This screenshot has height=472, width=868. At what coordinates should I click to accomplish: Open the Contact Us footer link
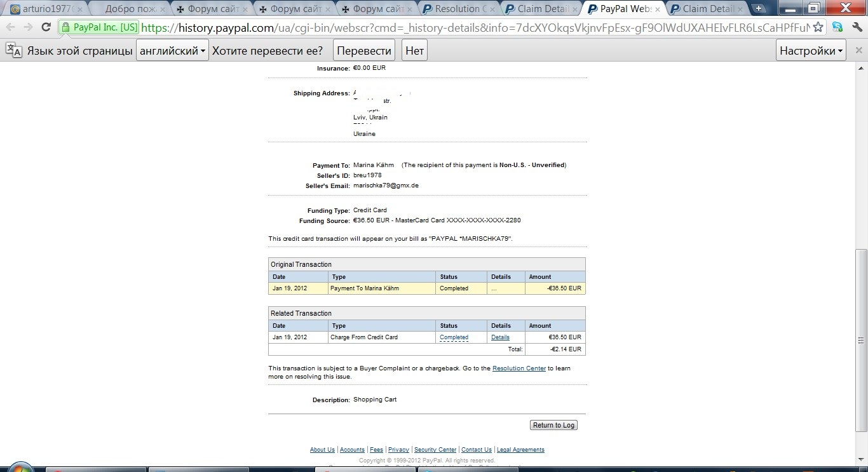[477, 450]
